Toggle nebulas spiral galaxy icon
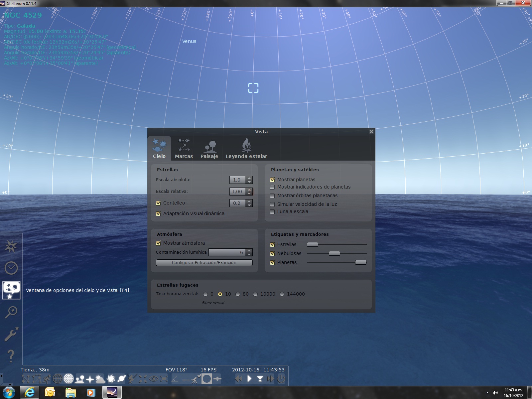The width and height of the screenshot is (532, 399). [111, 379]
